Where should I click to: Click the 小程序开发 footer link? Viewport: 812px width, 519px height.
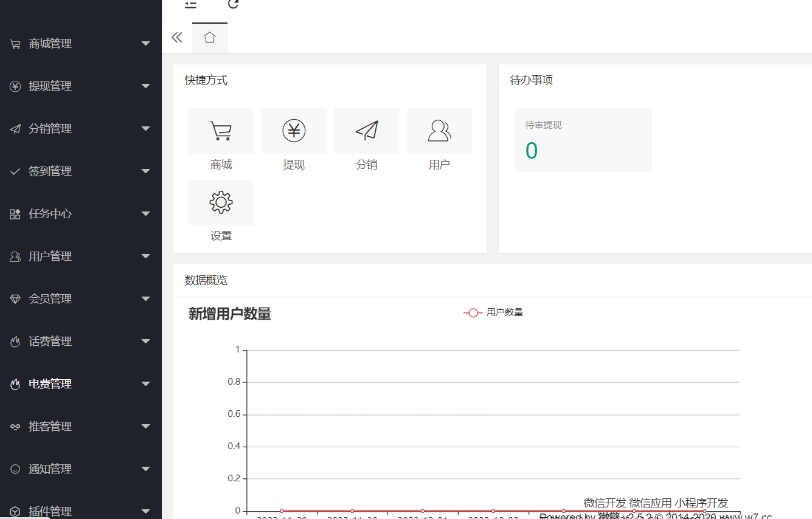click(701, 503)
